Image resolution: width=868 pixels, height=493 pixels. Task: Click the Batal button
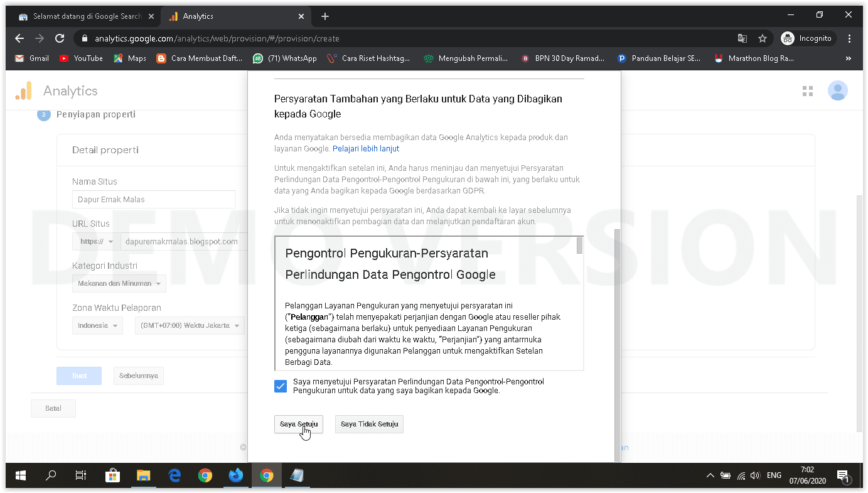[53, 408]
